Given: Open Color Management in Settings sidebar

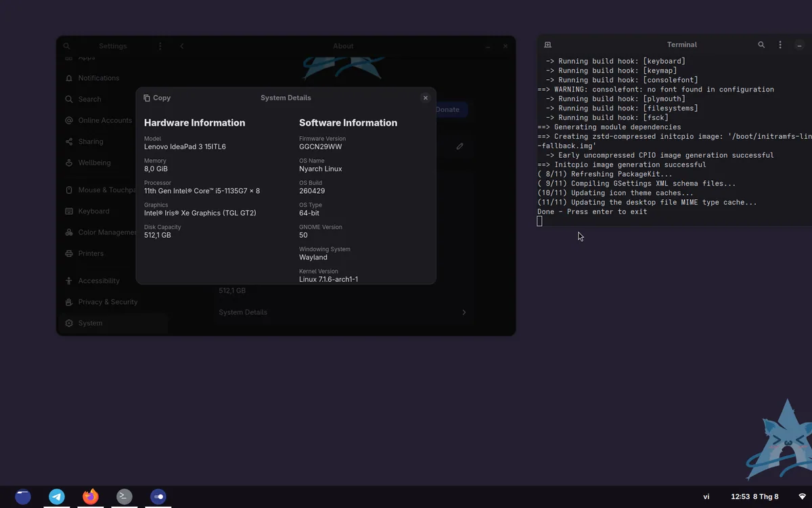Looking at the screenshot, I should pyautogui.click(x=112, y=232).
